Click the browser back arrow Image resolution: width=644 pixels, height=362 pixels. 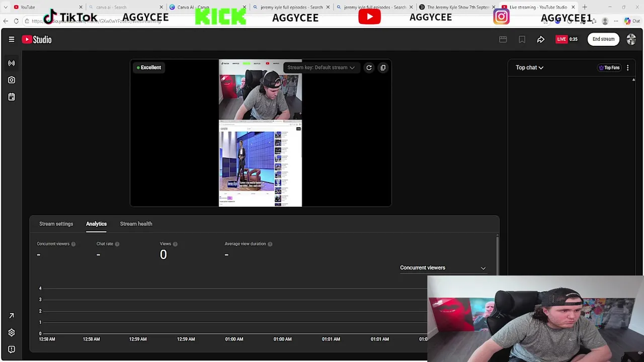6,21
